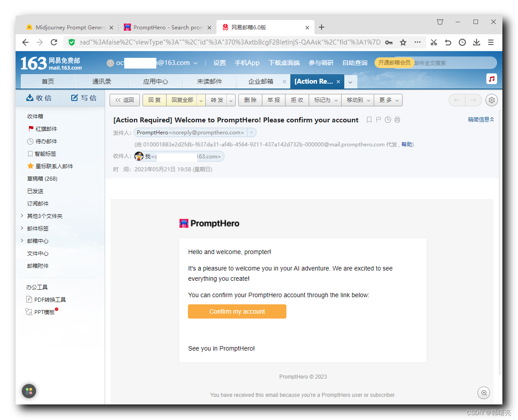Add smart tag bookmark icon to email
Screen dimensions: 518x420
(x=369, y=120)
